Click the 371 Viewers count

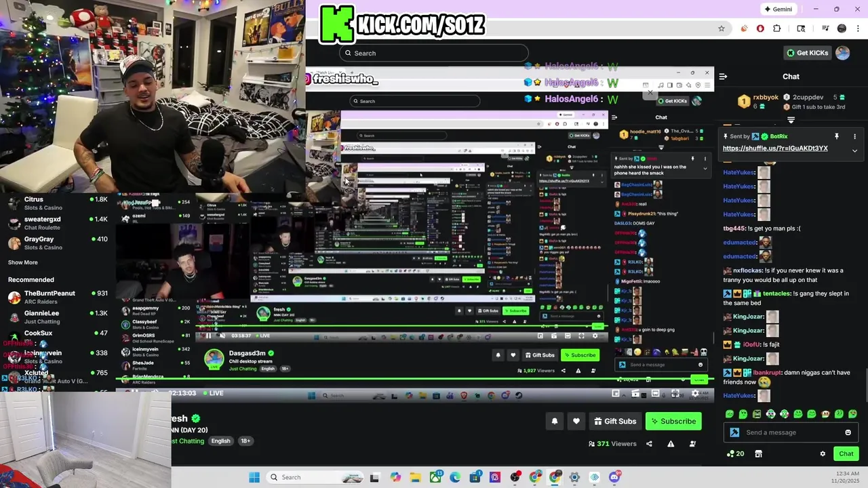click(x=612, y=444)
